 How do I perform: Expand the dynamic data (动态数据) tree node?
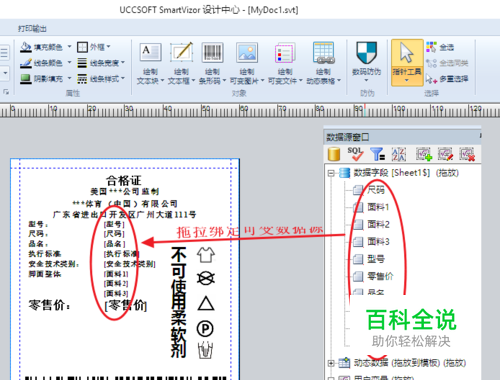[x=331, y=363]
